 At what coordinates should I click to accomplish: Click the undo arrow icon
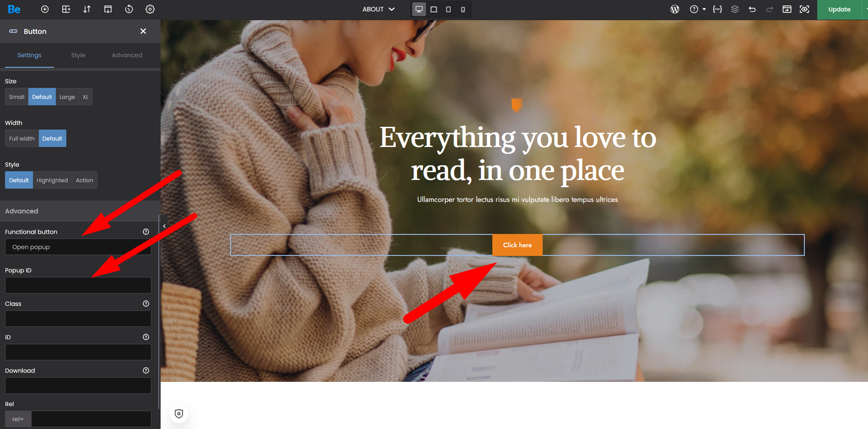tap(752, 9)
